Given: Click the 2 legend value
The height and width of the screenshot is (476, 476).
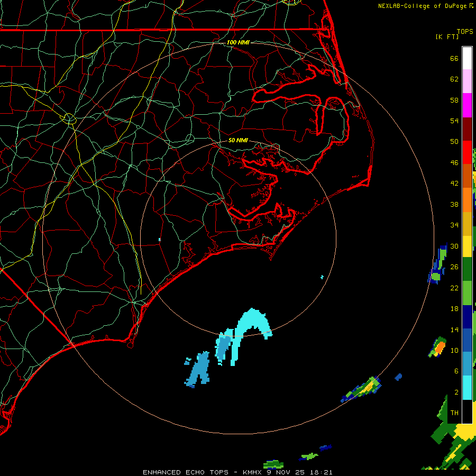Looking at the screenshot, I should click(456, 392).
